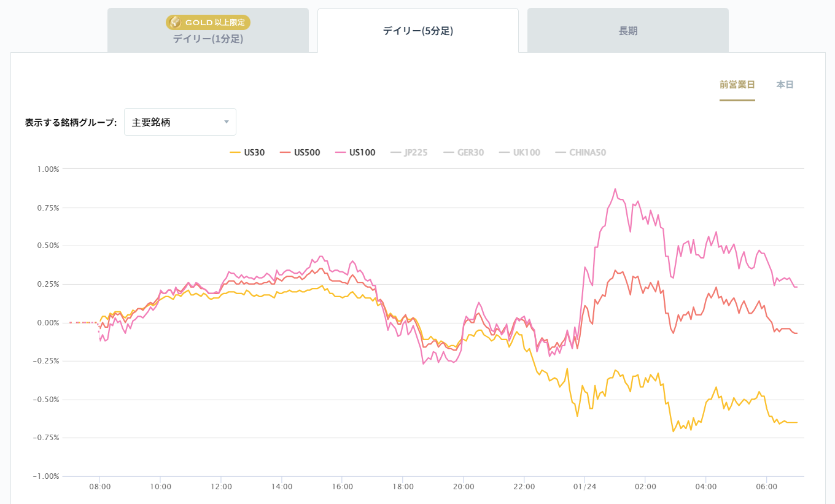Click the grayed JP225 legend line marker

[395, 152]
